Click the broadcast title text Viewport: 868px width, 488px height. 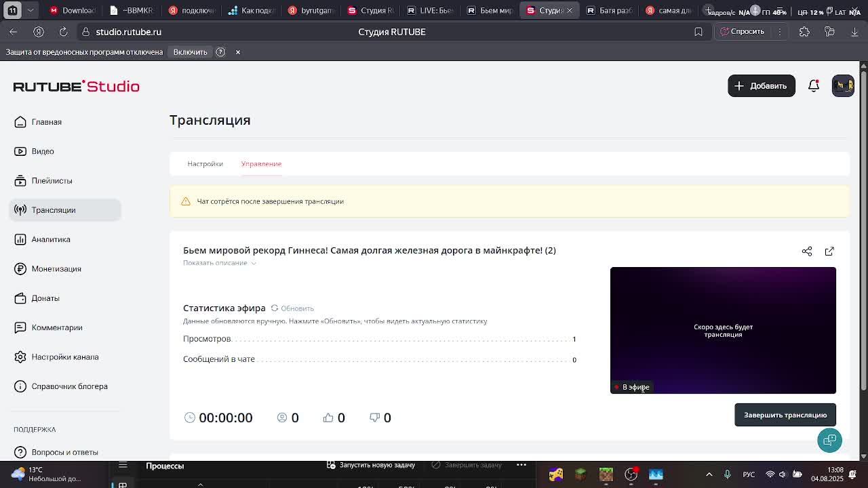pos(370,250)
